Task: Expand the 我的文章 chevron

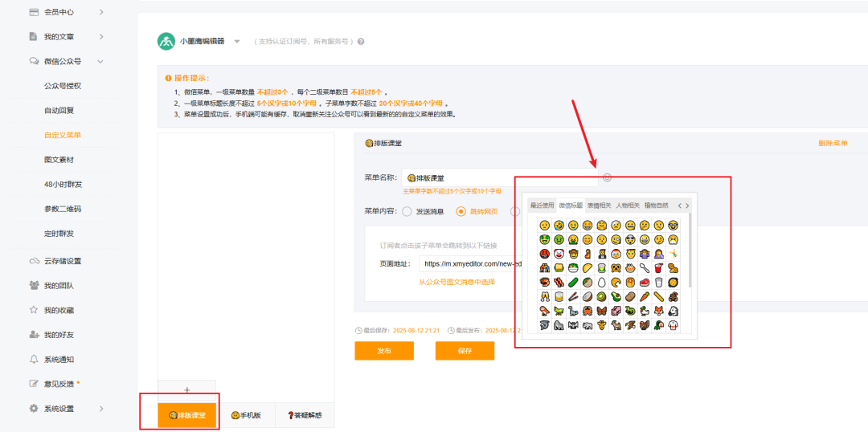Action: coord(101,36)
